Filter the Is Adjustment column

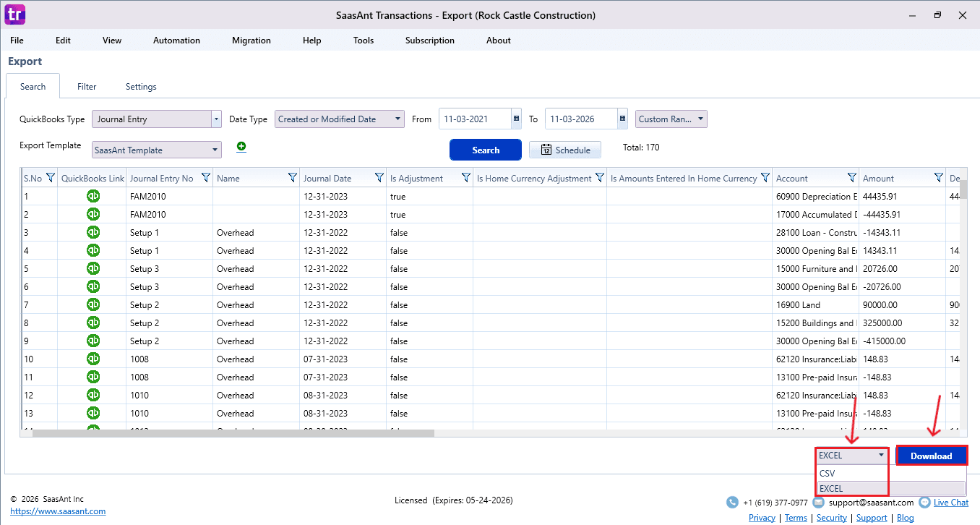pos(466,178)
